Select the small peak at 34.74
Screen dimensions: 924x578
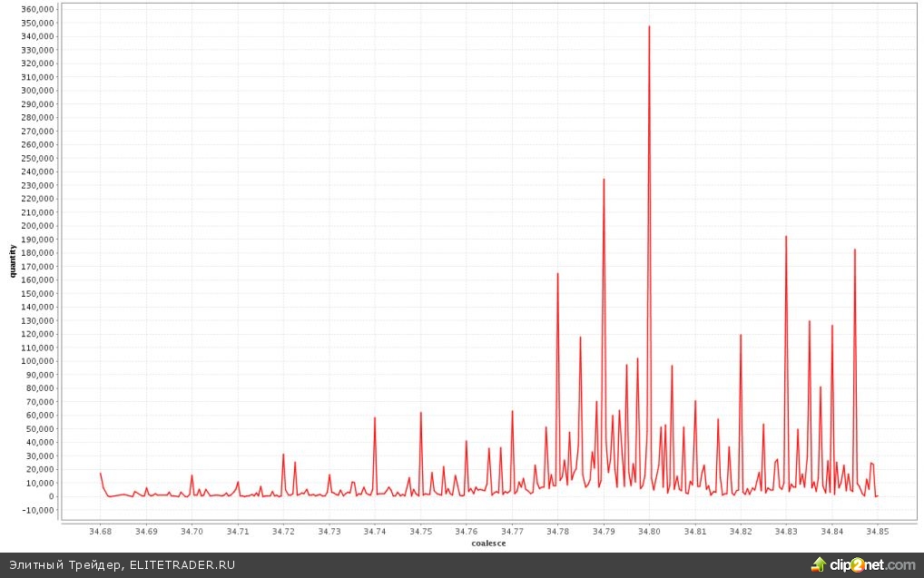coord(375,418)
